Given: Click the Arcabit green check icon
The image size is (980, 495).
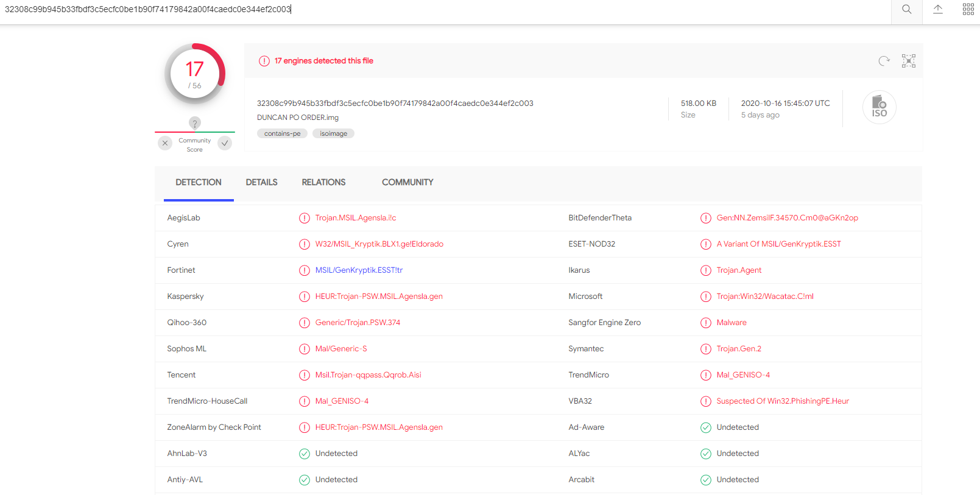Looking at the screenshot, I should click(706, 480).
